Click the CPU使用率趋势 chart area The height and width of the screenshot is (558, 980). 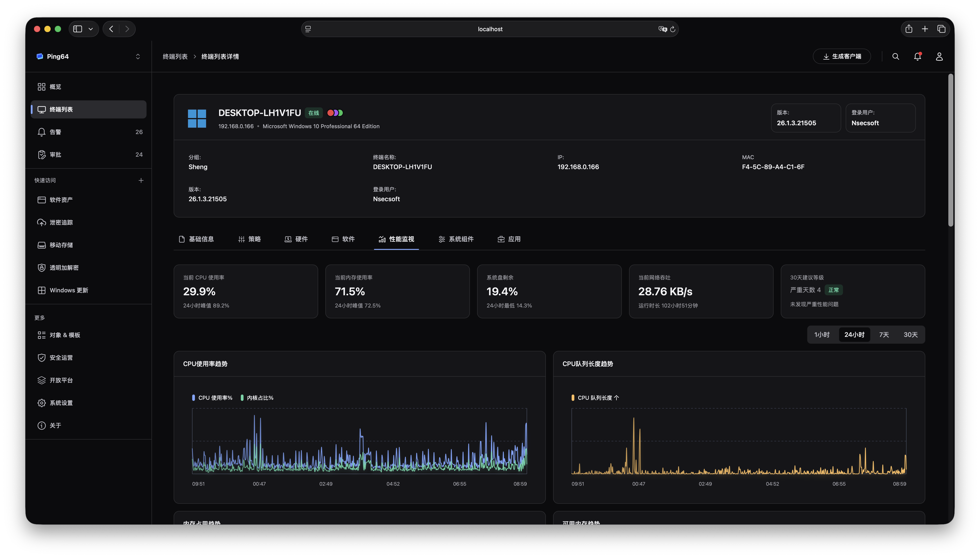pyautogui.click(x=359, y=441)
